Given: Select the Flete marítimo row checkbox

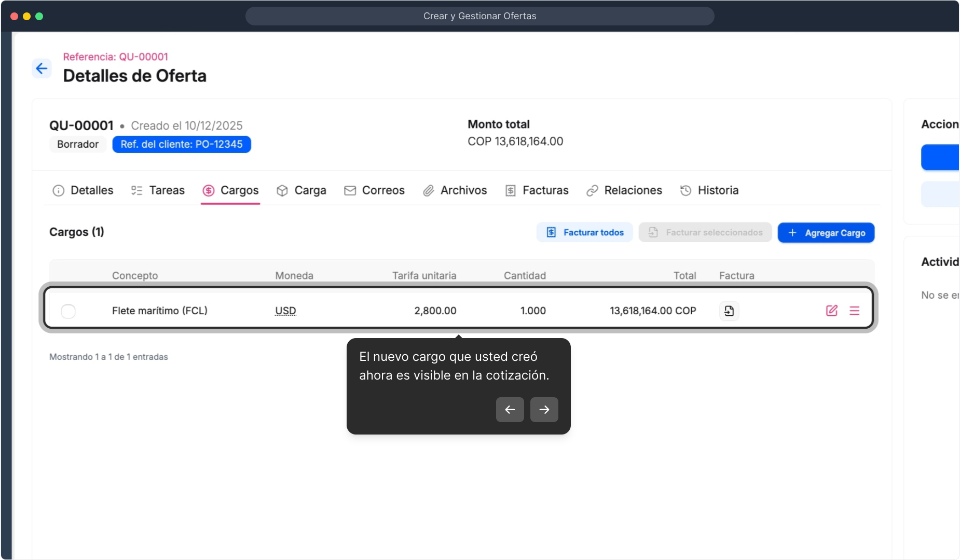Looking at the screenshot, I should point(68,311).
